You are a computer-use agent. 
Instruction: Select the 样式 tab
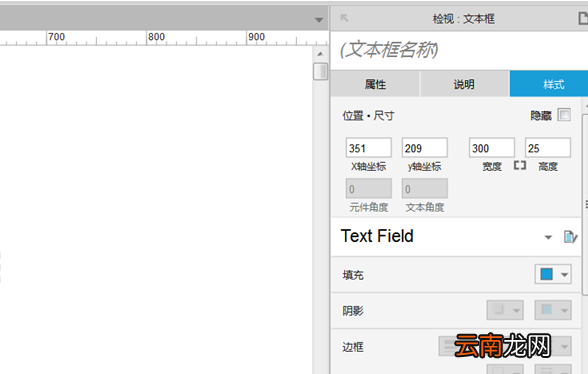point(550,84)
